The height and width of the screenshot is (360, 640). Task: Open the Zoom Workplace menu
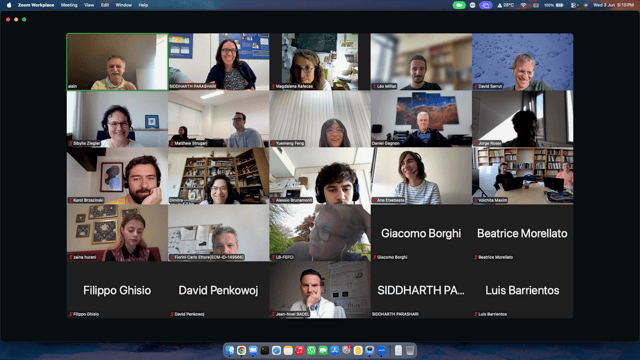[x=36, y=5]
